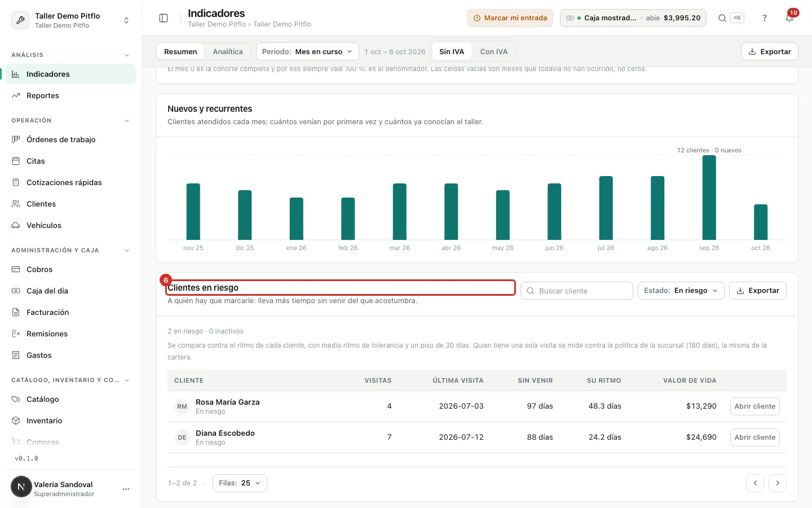Click the sep 26 chart bar

(x=709, y=198)
